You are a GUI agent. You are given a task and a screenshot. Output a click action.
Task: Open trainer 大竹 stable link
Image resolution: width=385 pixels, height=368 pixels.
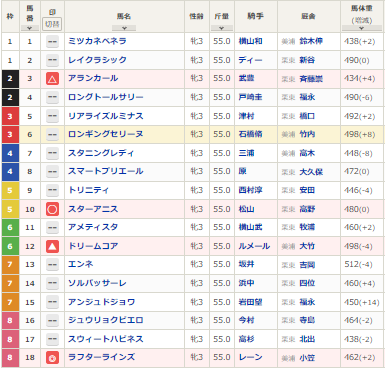coord(307,246)
